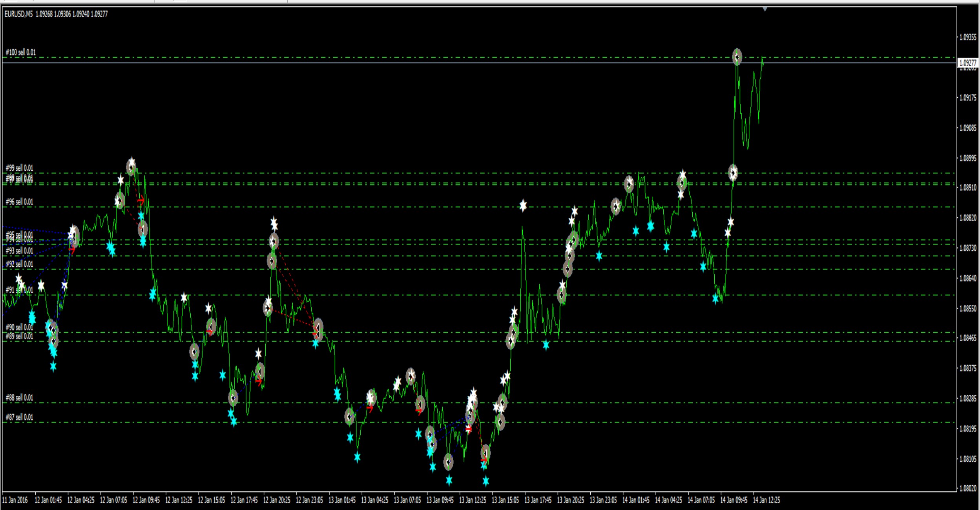Click the '#96 sell 0.01' order label
980x510 pixels.
click(20, 202)
